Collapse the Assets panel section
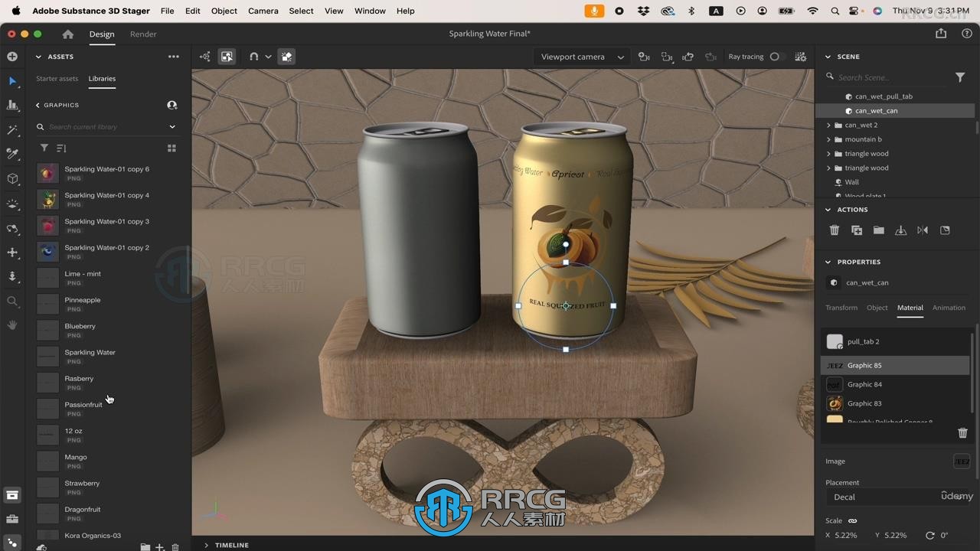Viewport: 980px width, 551px height. pyautogui.click(x=38, y=57)
